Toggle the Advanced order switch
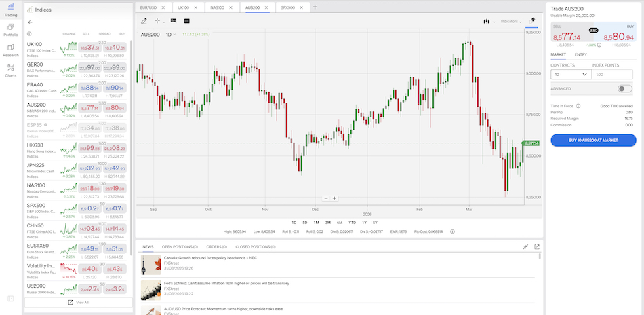The image size is (644, 315). click(624, 88)
